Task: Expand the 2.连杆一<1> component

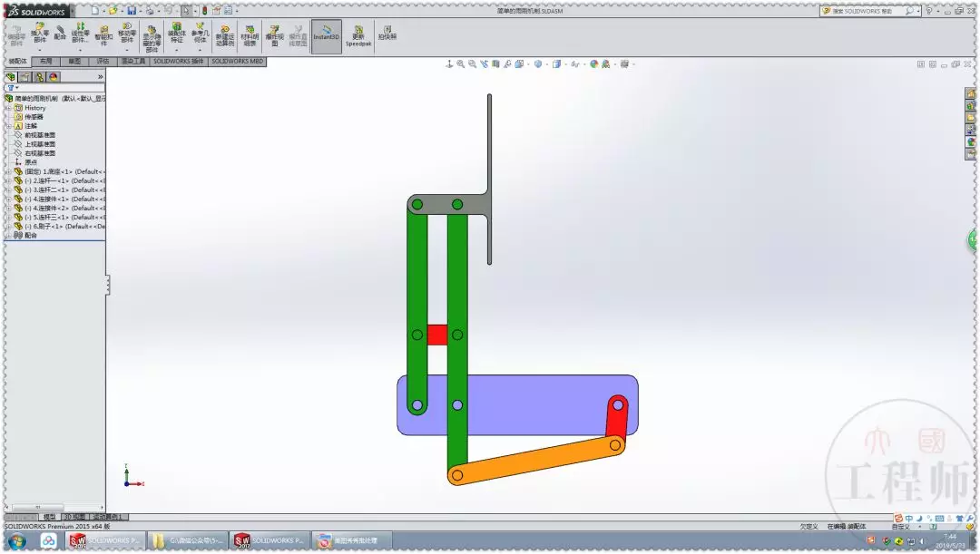Action: click(9, 180)
